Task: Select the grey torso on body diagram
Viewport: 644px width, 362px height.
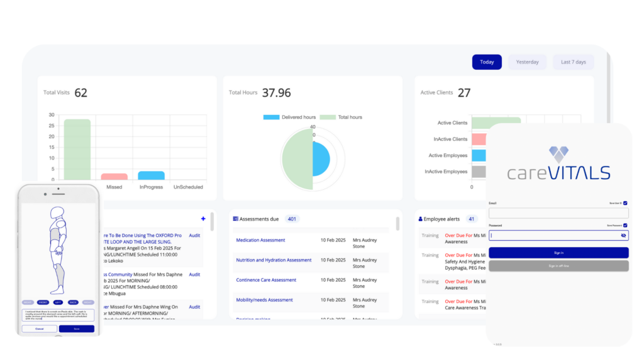Action: pyautogui.click(x=55, y=233)
